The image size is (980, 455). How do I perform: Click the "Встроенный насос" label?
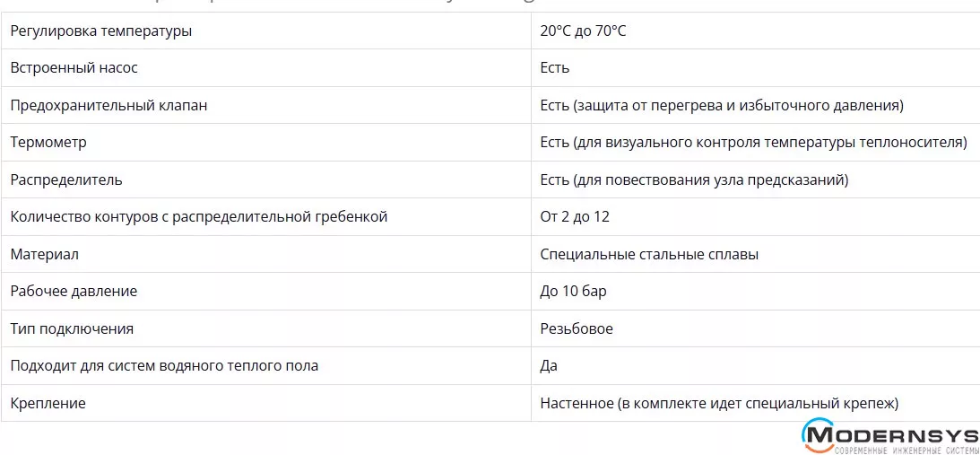click(x=74, y=67)
